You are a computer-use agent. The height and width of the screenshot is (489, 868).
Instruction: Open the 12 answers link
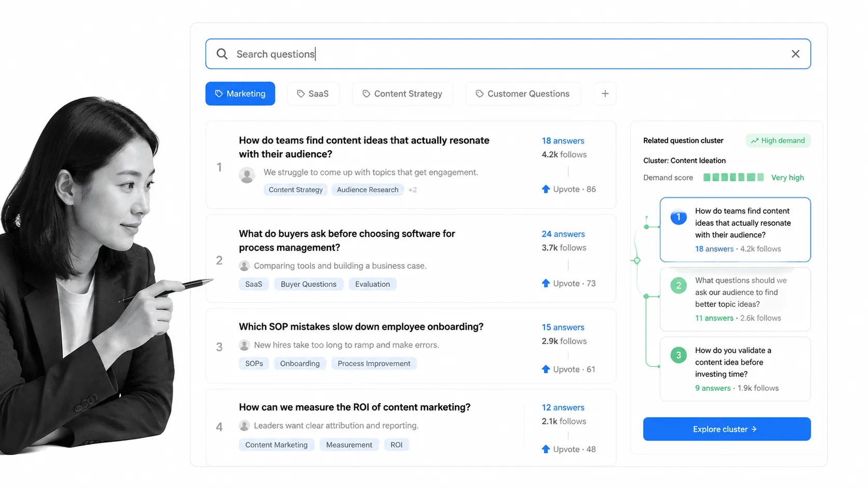coord(563,407)
